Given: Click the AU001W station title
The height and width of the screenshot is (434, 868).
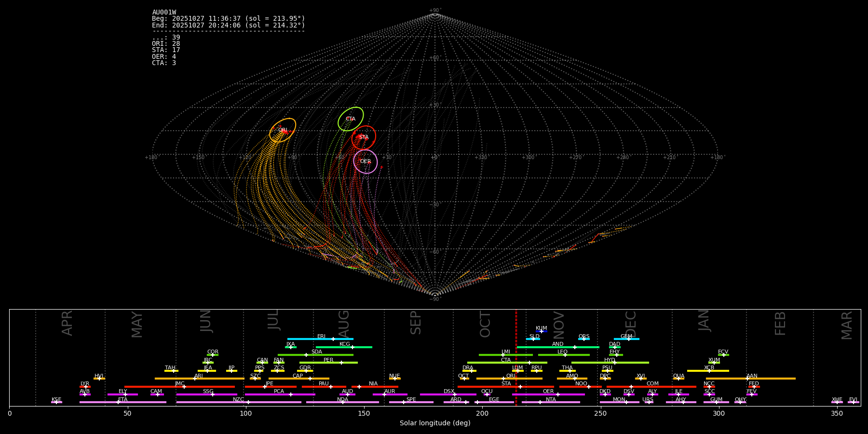Looking at the screenshot, I should 164,13.
